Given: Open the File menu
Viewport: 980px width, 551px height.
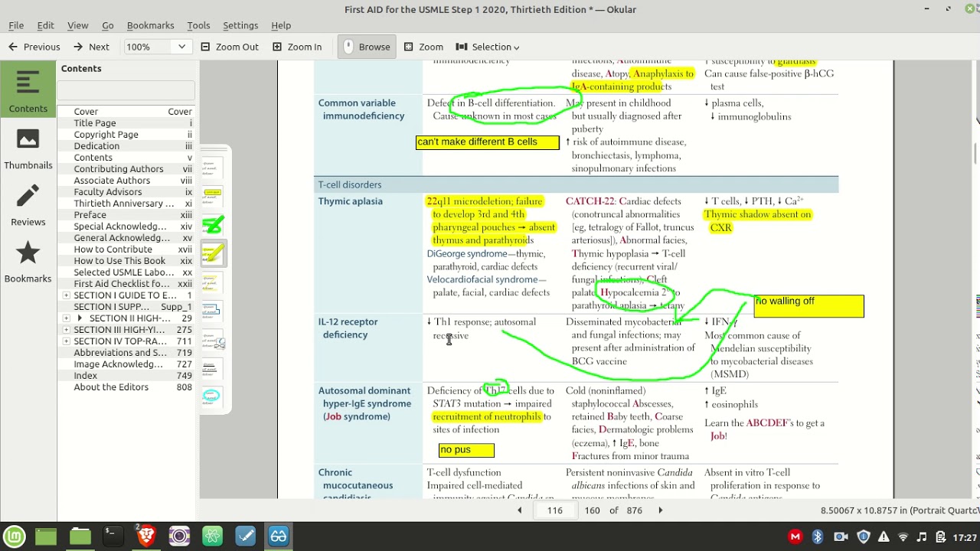Looking at the screenshot, I should click(x=16, y=25).
